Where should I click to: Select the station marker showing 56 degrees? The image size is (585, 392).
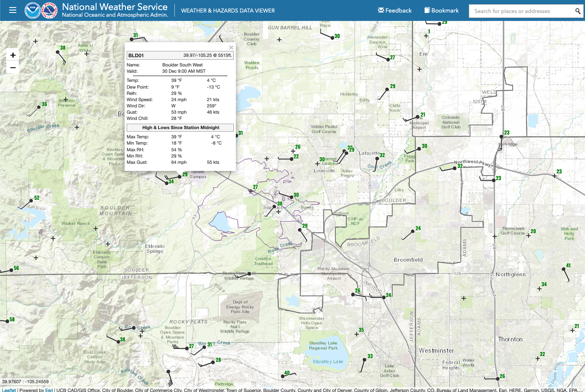coord(11,270)
